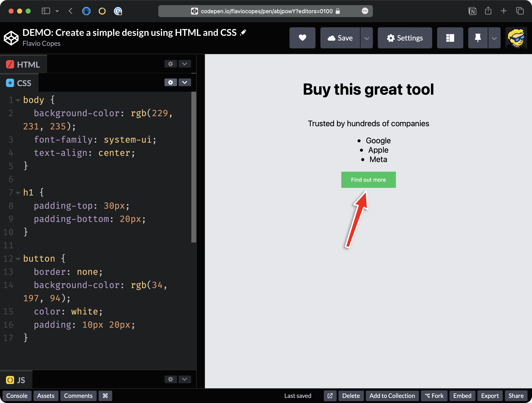This screenshot has width=532, height=403.
Task: Open the HTML editor settings gear
Action: pyautogui.click(x=170, y=64)
